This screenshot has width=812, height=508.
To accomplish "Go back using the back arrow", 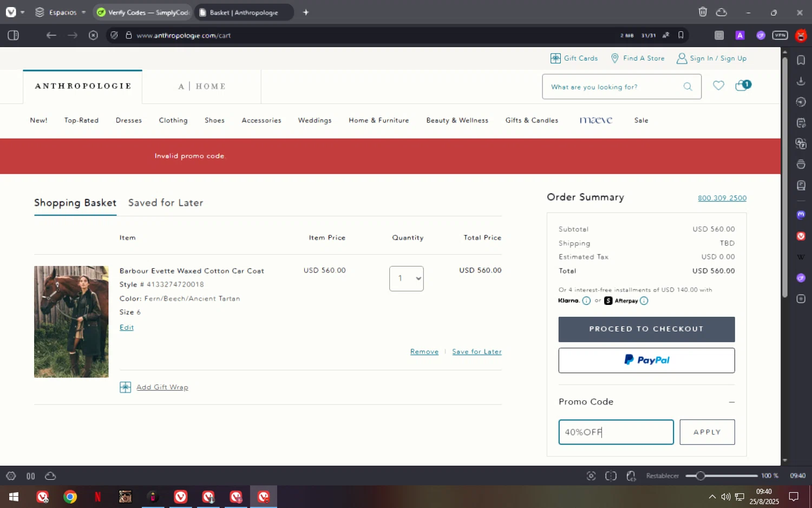I will [x=51, y=35].
